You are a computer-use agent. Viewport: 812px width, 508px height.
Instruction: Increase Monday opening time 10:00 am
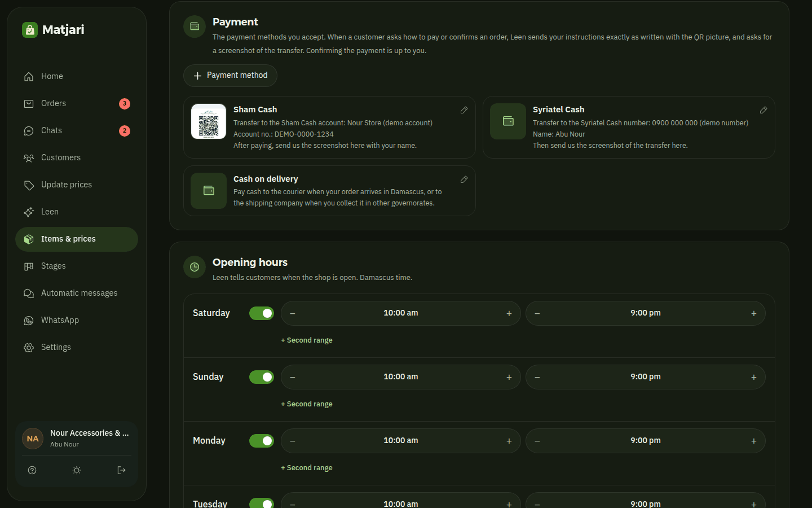pos(509,441)
